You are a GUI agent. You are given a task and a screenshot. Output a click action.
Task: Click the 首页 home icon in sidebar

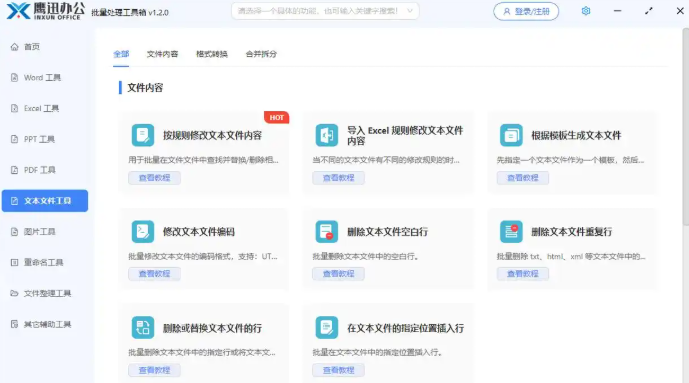coord(15,47)
